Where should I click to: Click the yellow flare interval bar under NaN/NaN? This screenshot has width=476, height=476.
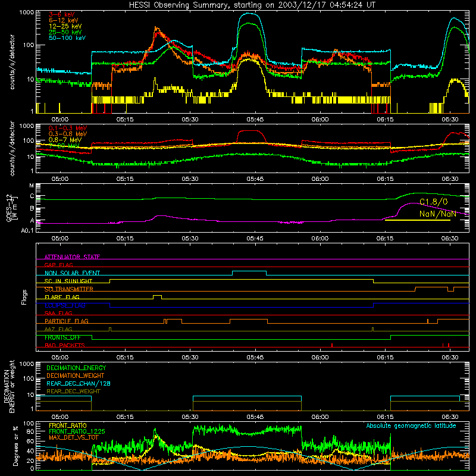[418, 220]
